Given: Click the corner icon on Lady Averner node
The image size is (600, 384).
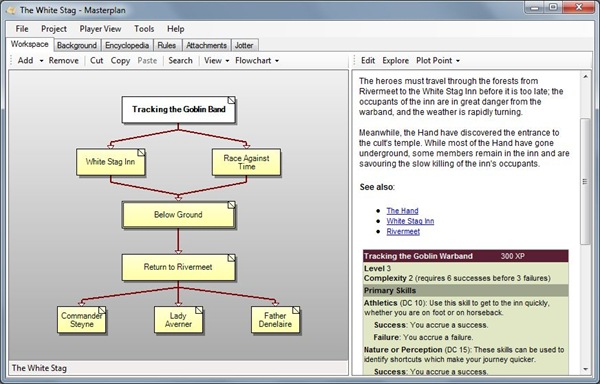Looking at the screenshot, I should point(199,310).
